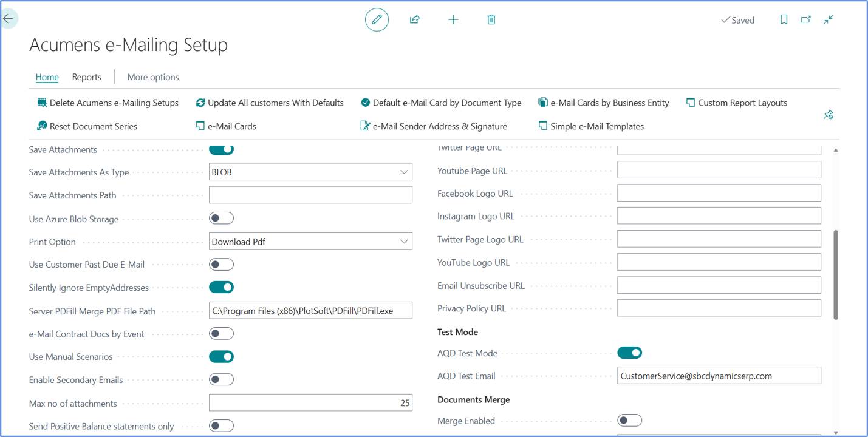Click the vertical scrollbar thumb

coord(836,274)
